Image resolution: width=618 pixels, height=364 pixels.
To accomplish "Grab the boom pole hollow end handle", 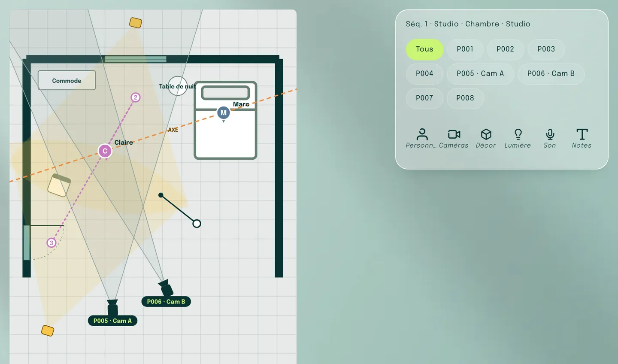I will pyautogui.click(x=197, y=224).
